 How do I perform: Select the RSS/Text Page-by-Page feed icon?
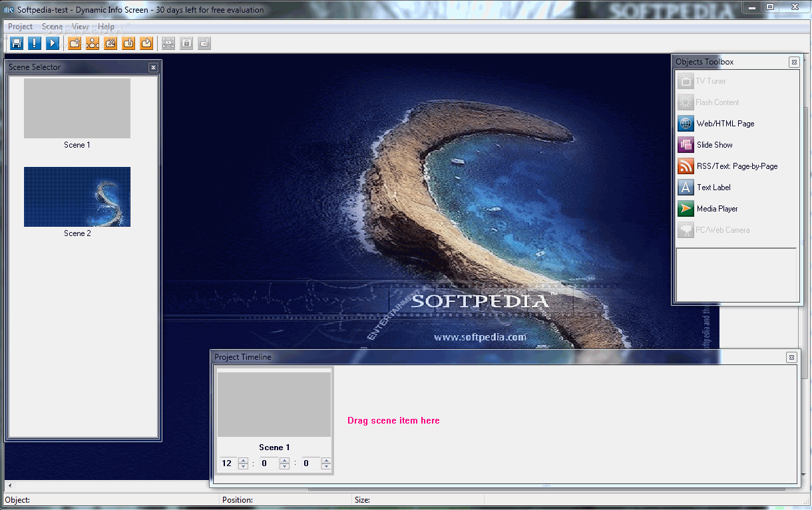[x=686, y=166]
